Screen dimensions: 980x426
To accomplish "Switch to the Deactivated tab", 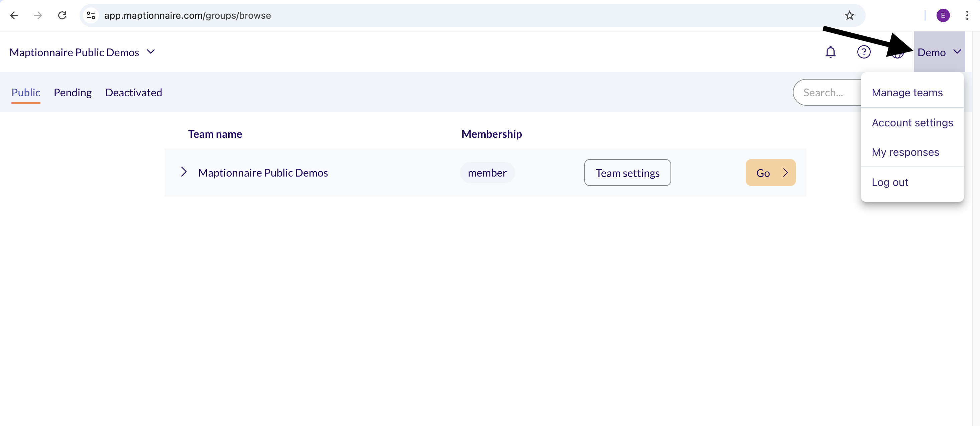I will [x=134, y=93].
